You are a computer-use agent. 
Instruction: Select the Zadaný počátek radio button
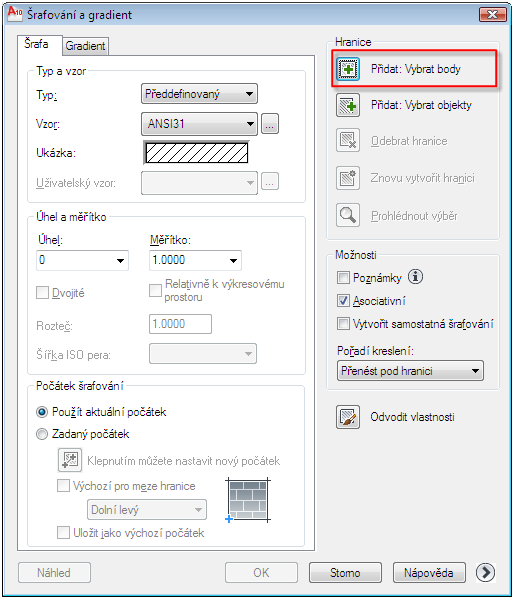point(42,434)
